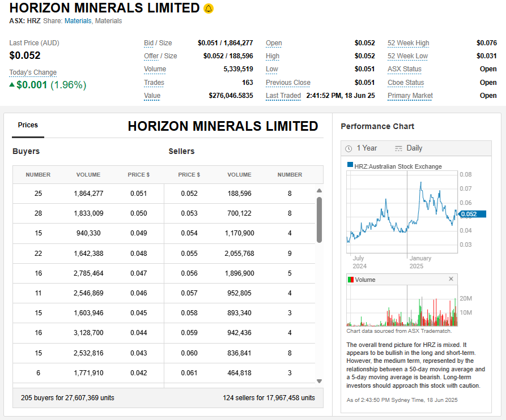
Task: Click the alert bell icon beside company name
Action: 209,8
